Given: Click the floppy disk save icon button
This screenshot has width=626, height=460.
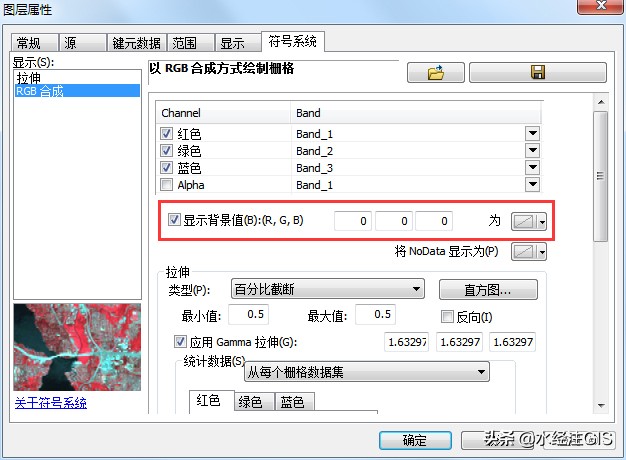Looking at the screenshot, I should point(538,73).
